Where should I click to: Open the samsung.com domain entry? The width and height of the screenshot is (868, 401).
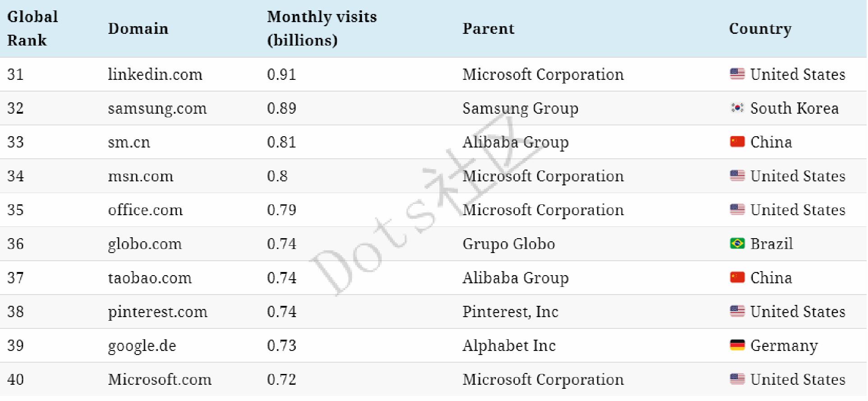pos(157,109)
